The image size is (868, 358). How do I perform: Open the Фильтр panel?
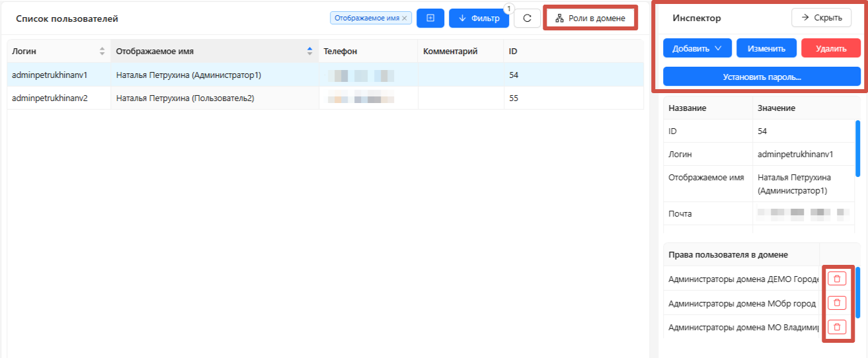[x=479, y=18]
